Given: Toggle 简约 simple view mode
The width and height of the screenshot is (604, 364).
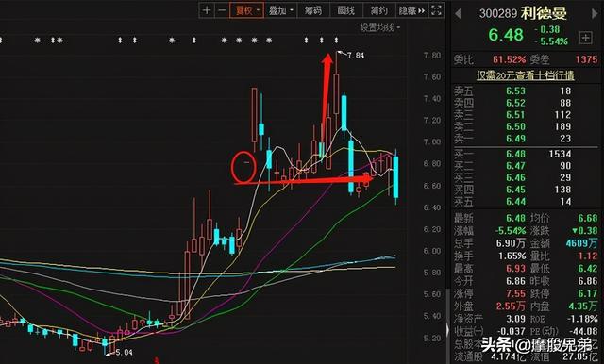Looking at the screenshot, I should click(378, 10).
